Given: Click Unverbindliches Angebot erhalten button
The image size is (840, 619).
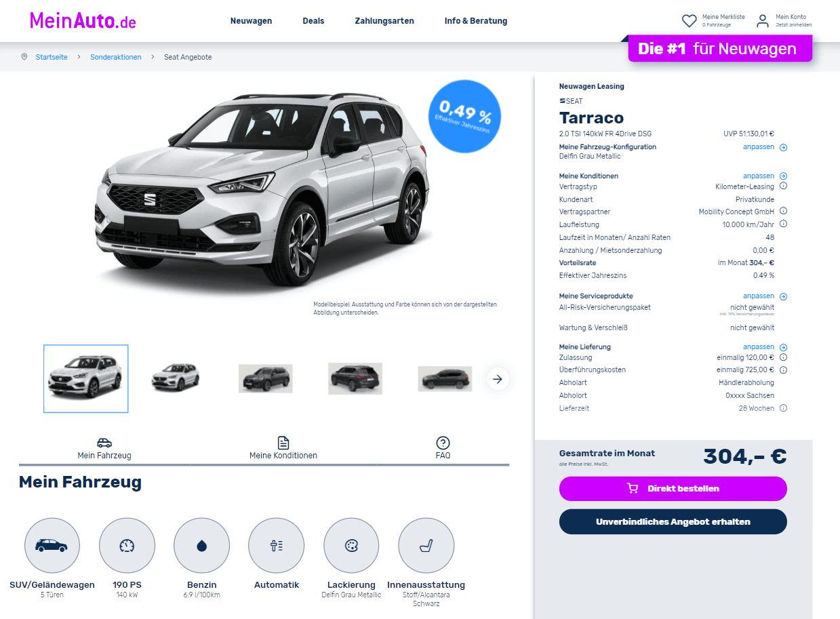Looking at the screenshot, I should [x=673, y=522].
